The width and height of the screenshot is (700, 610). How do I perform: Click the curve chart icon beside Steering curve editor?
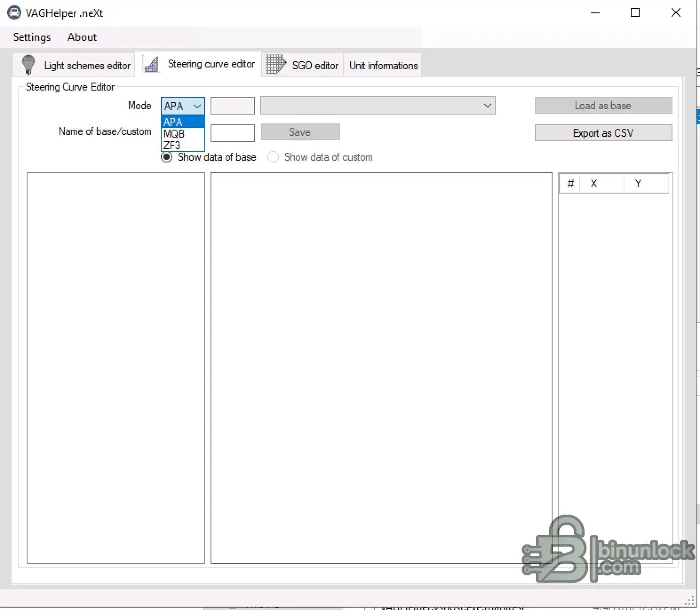151,64
